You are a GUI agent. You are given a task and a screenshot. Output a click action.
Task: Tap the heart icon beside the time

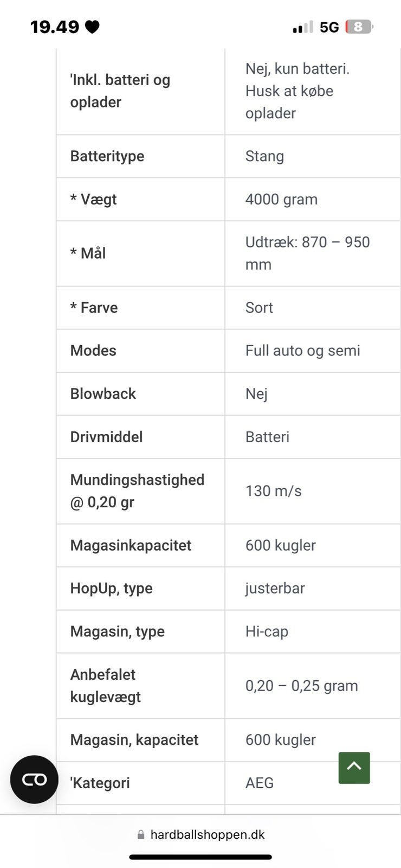point(93,27)
